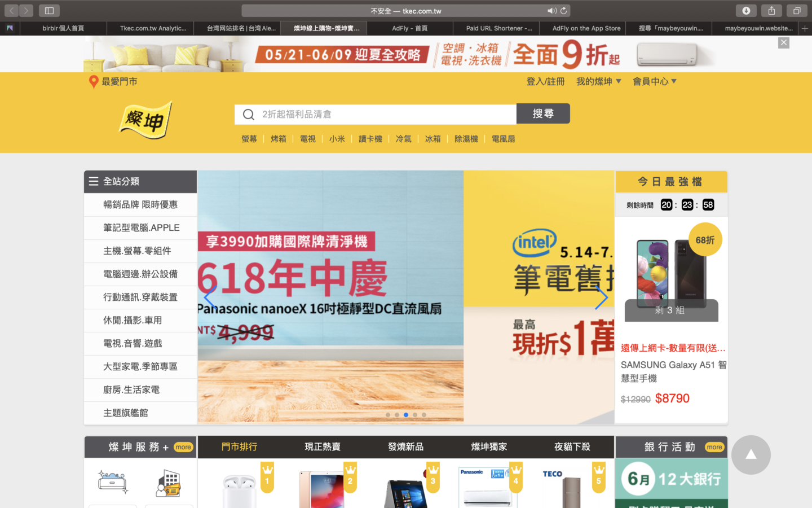Viewport: 812px width, 508px height.
Task: Switch to 燦坤獨家 tab
Action: tap(489, 447)
